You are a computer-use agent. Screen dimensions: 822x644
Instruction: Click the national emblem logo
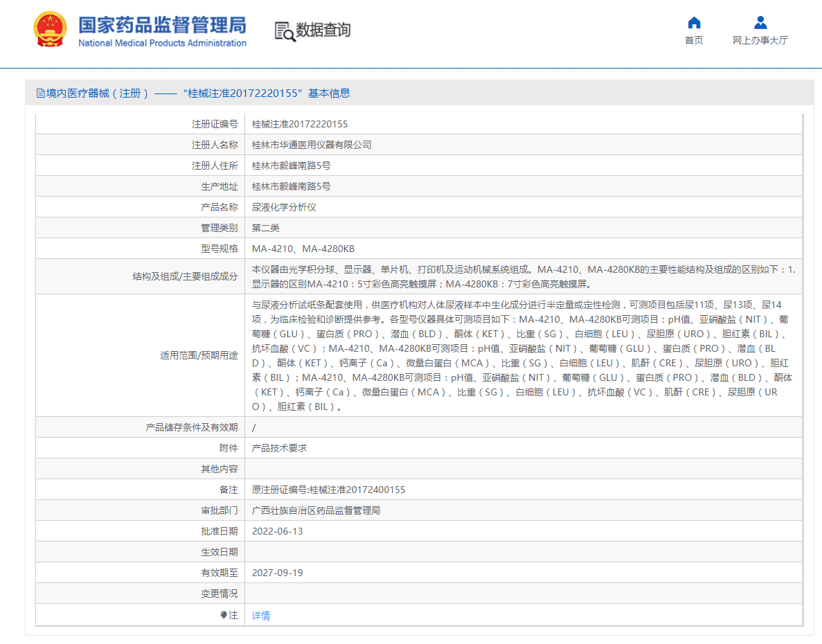[x=50, y=29]
